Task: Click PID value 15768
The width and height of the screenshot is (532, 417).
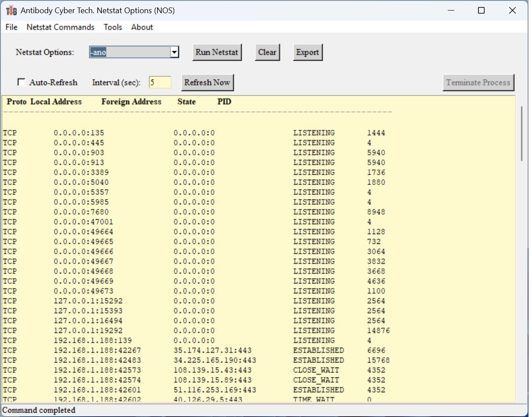Action: click(x=378, y=360)
